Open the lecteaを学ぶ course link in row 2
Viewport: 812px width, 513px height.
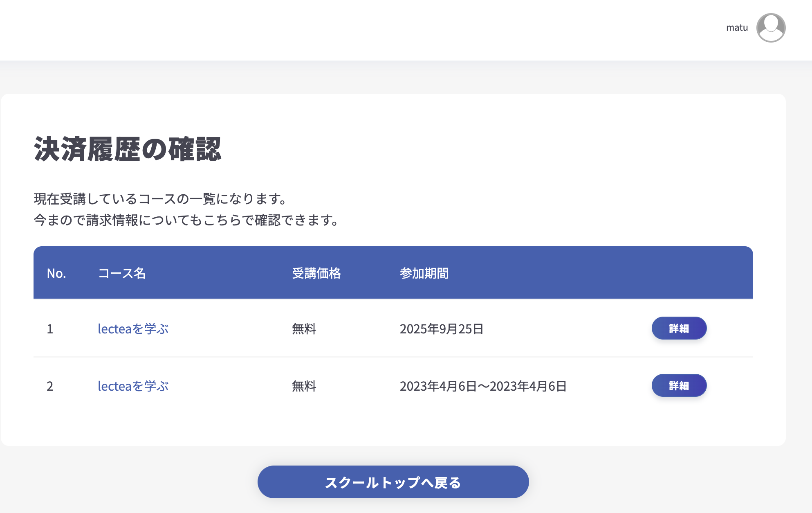click(134, 386)
